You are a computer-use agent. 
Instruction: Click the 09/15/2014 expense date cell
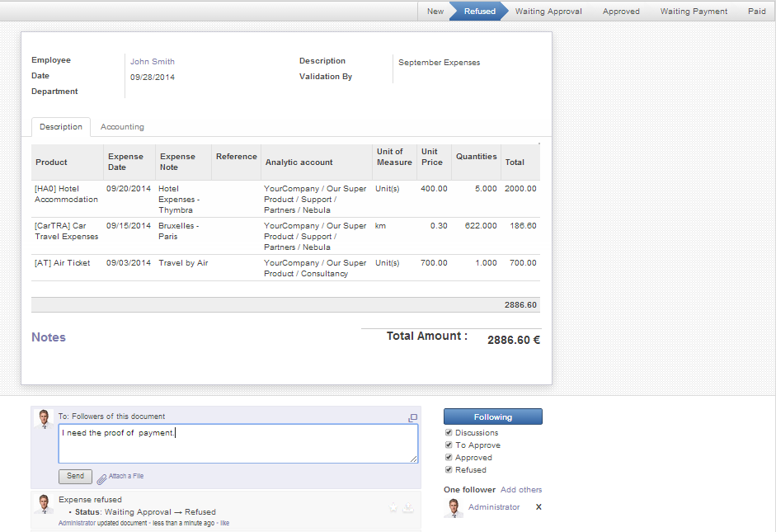coord(128,226)
